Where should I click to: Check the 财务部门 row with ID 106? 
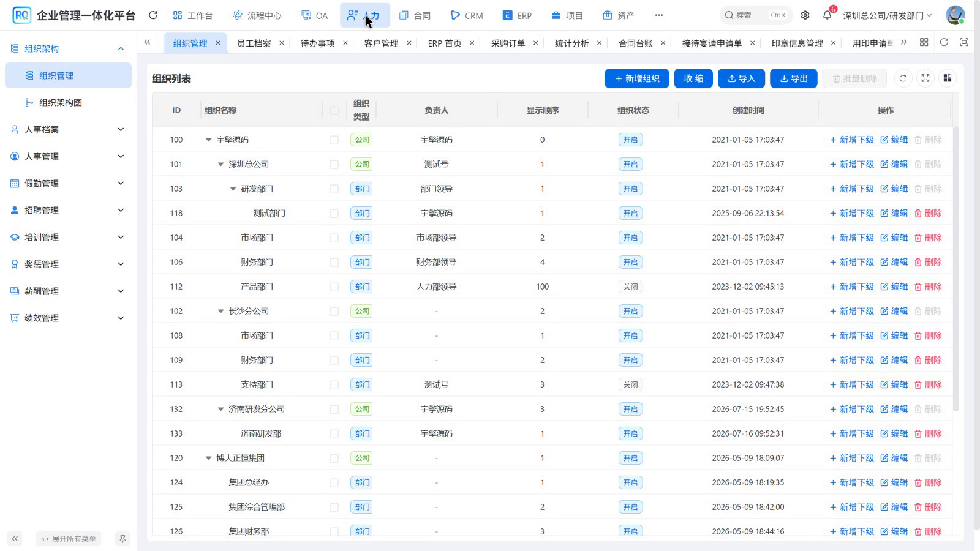coord(334,262)
